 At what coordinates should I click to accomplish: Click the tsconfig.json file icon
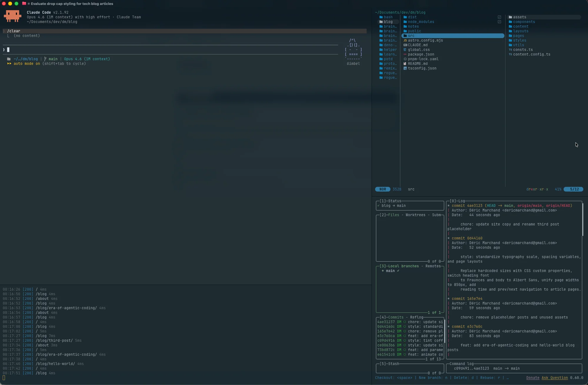[x=405, y=68]
